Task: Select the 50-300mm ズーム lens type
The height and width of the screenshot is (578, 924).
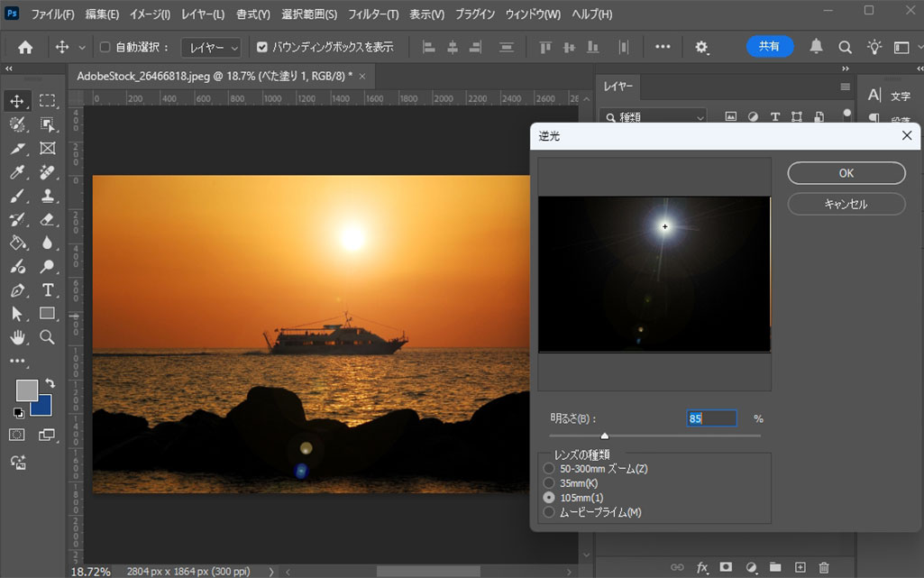Action: click(x=549, y=469)
